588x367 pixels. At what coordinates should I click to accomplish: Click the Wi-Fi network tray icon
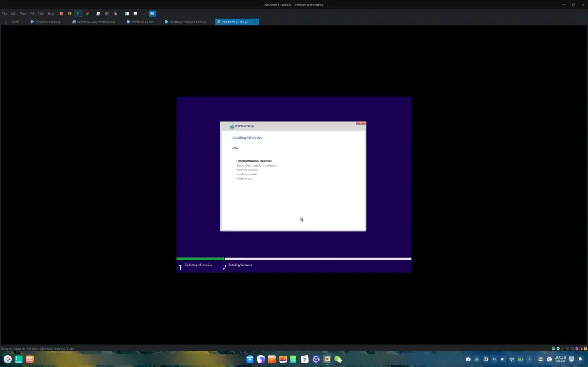[511, 359]
